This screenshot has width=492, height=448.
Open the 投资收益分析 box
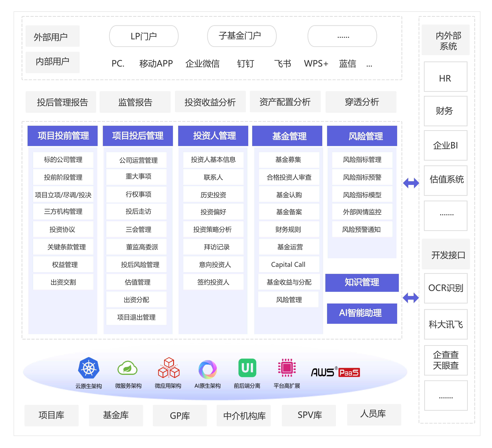click(x=210, y=102)
